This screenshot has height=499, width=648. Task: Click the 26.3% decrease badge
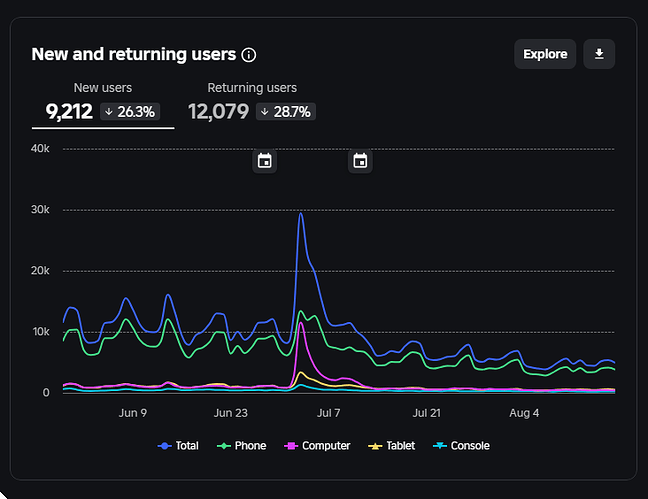coord(130,112)
